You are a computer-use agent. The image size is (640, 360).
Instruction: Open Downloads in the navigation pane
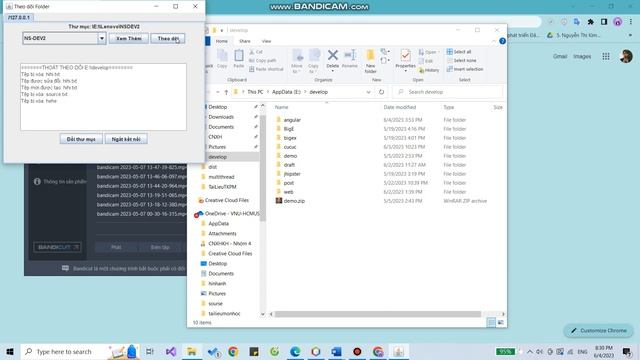[221, 117]
